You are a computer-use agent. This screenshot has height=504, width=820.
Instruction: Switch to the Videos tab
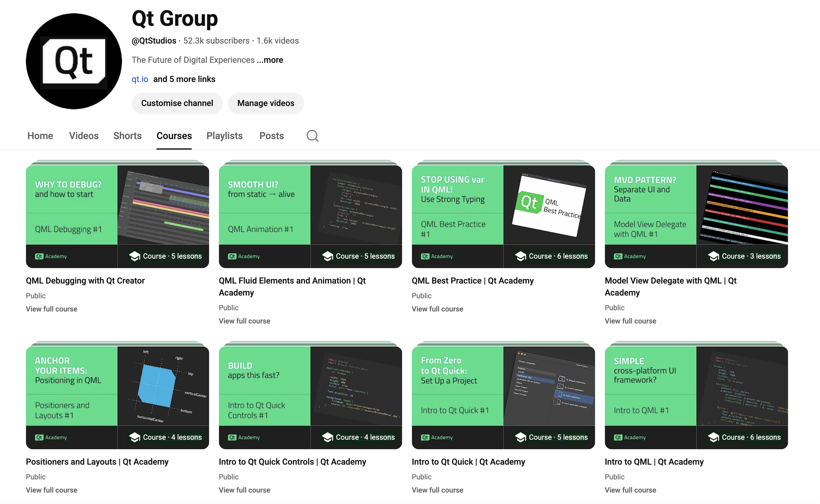tap(84, 136)
